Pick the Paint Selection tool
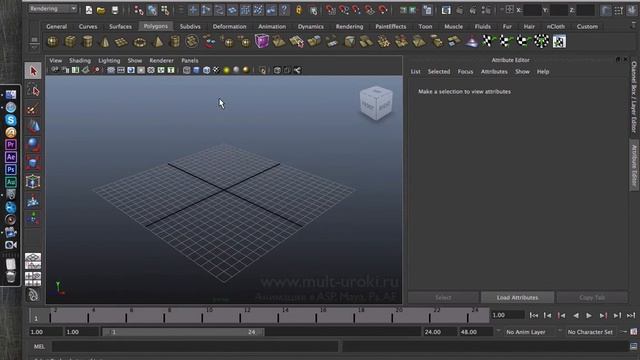Screen dimensions: 640x360 click(33, 109)
